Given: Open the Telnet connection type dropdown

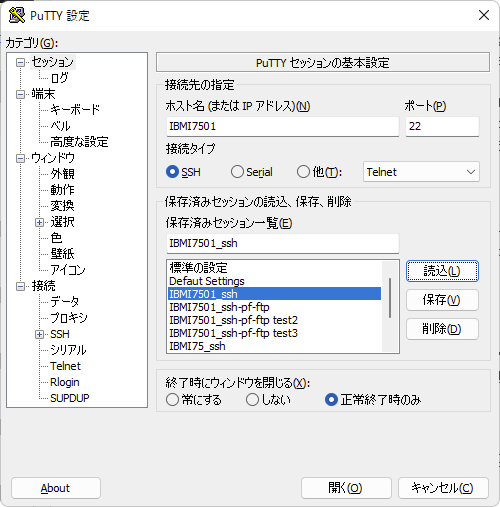Looking at the screenshot, I should (421, 172).
